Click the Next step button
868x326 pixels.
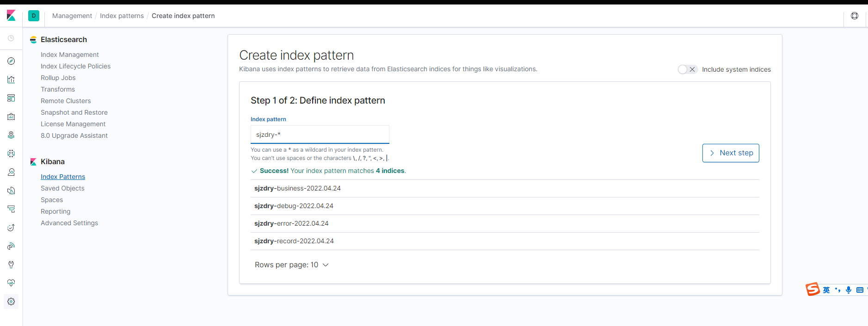(x=731, y=153)
